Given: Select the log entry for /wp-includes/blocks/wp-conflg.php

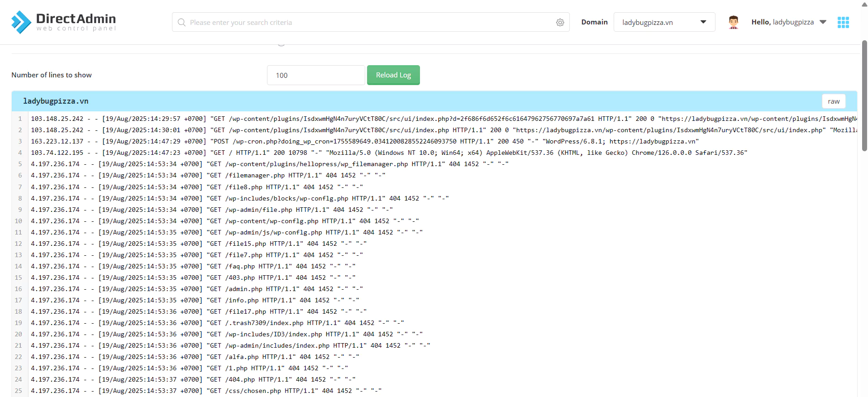Looking at the screenshot, I should tap(240, 198).
